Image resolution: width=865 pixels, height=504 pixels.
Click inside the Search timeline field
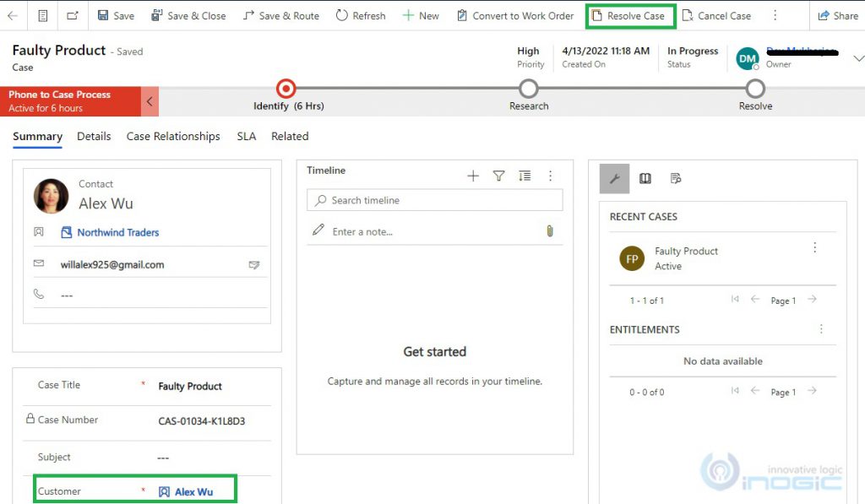(433, 200)
